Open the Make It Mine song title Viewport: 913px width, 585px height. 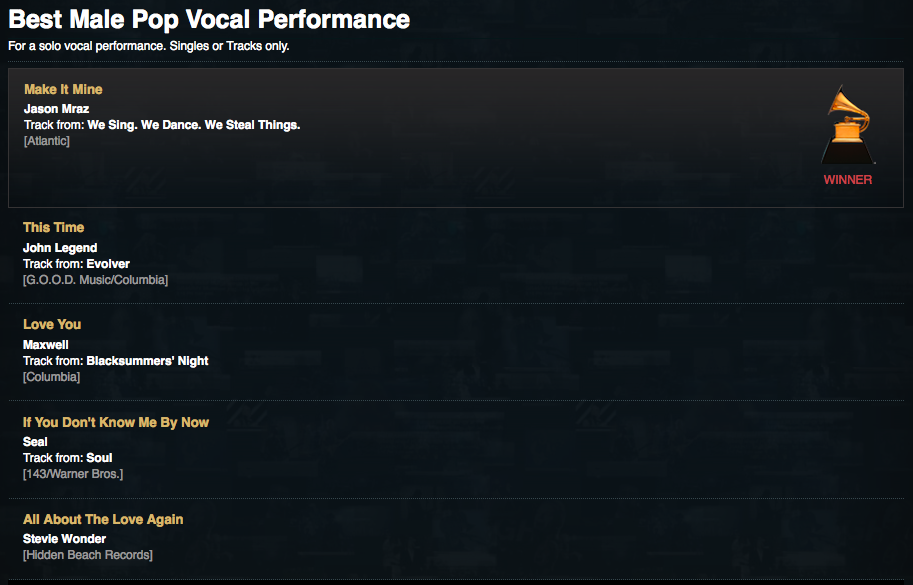(x=63, y=89)
